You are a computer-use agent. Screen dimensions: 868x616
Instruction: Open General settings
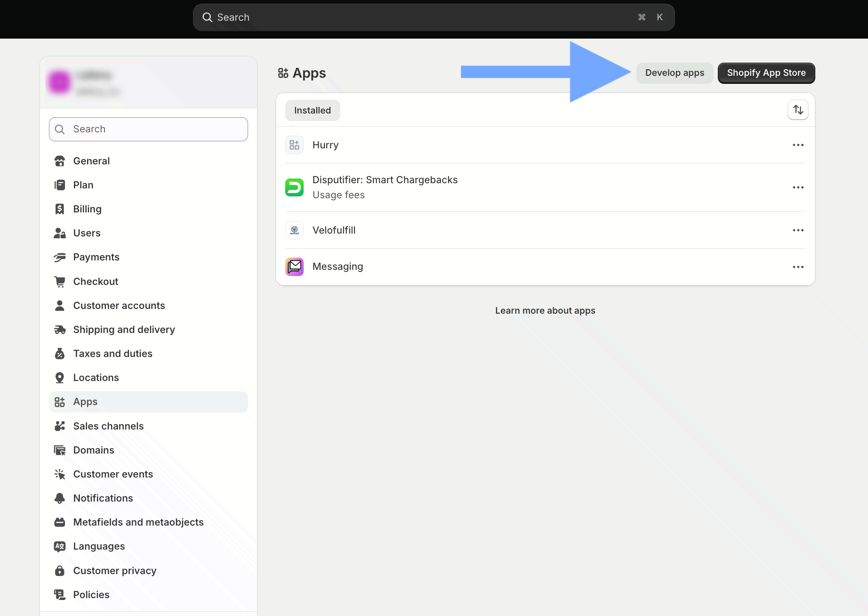148,161
